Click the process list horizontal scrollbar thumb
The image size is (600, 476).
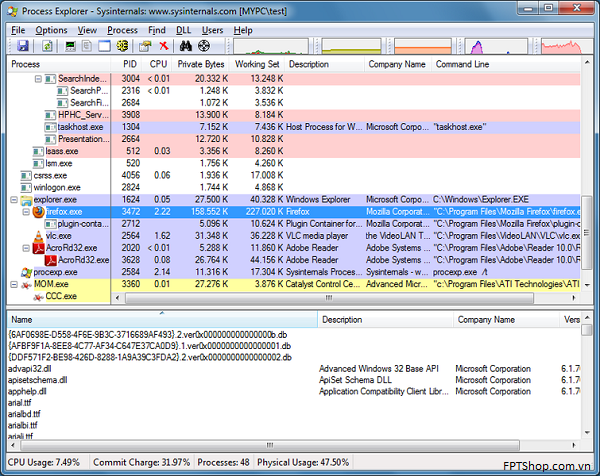(329, 298)
